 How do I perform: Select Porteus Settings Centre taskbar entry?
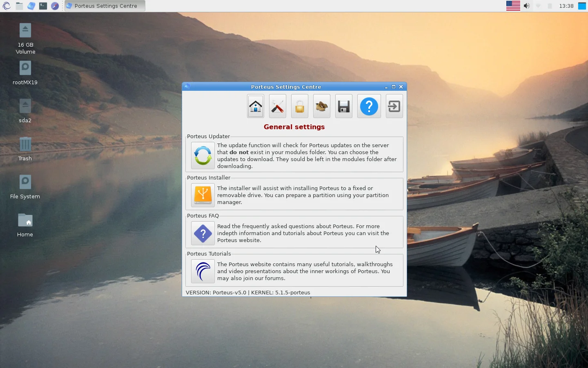click(x=105, y=6)
